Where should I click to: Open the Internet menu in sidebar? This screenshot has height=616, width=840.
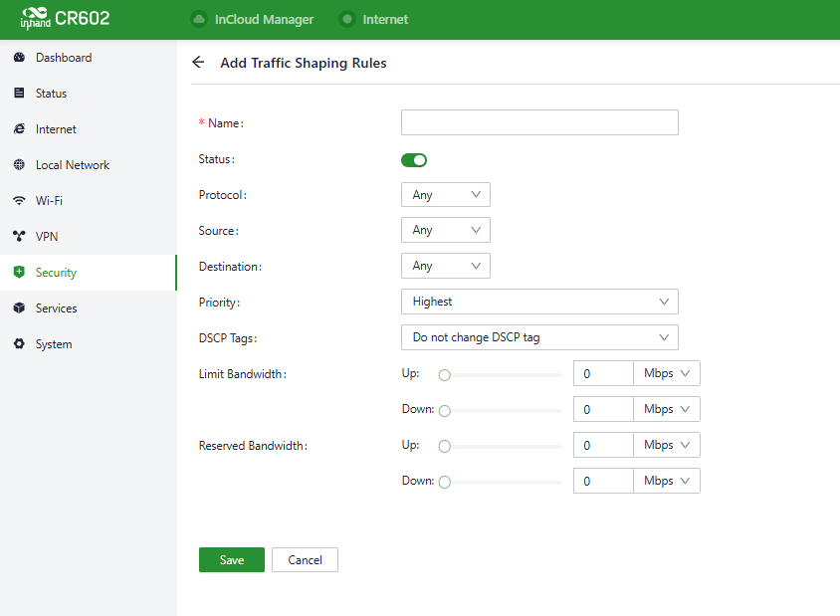point(56,129)
